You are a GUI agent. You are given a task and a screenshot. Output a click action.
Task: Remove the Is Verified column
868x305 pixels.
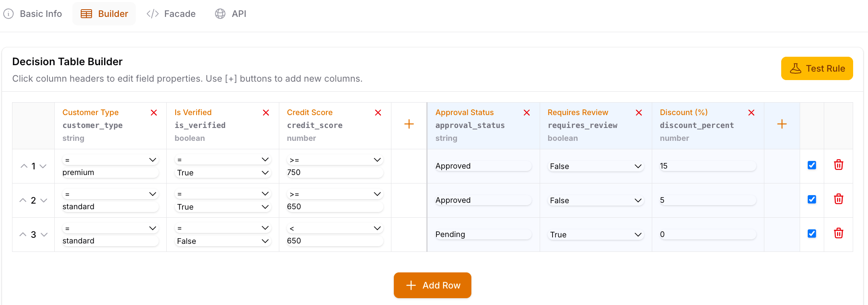266,113
